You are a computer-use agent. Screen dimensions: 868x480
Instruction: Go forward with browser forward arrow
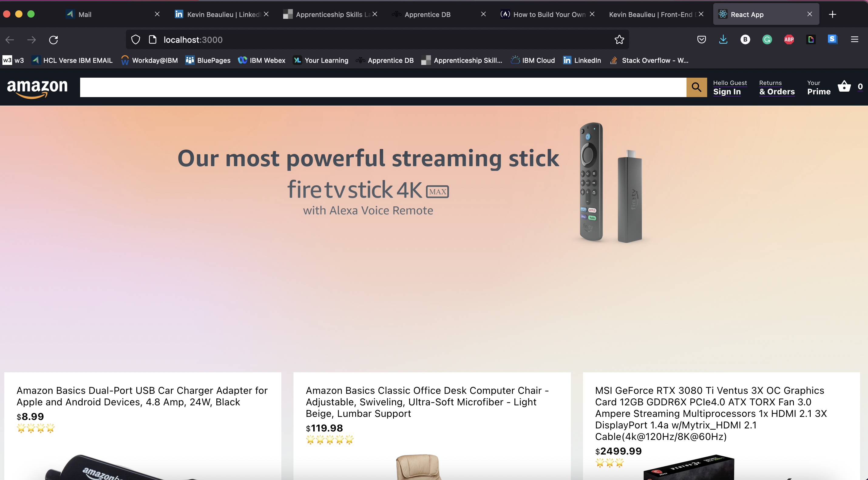pyautogui.click(x=32, y=40)
